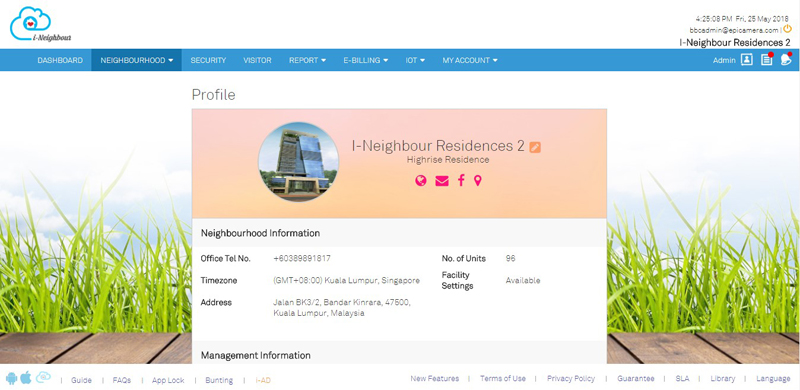Viewport: 800px width, 390px height.
Task: Open the Library footer link
Action: point(723,378)
